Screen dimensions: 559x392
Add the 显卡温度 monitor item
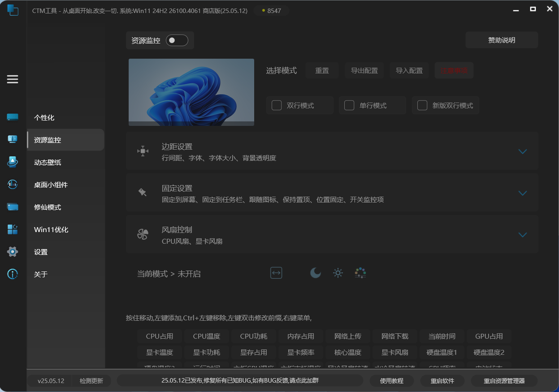[x=160, y=352]
